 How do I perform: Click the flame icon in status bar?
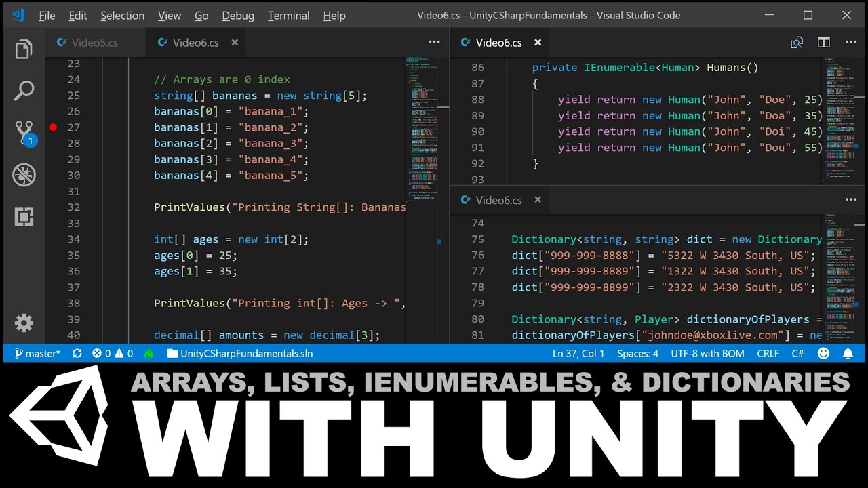click(x=149, y=353)
